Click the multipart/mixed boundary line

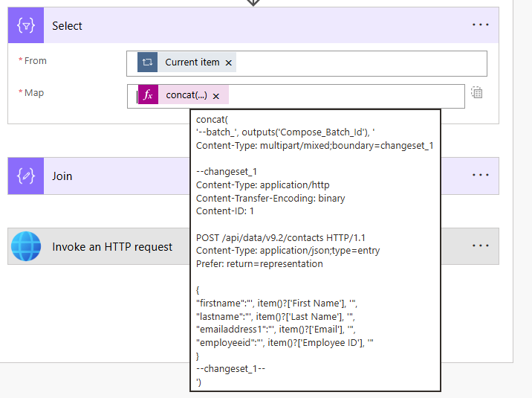pos(315,146)
